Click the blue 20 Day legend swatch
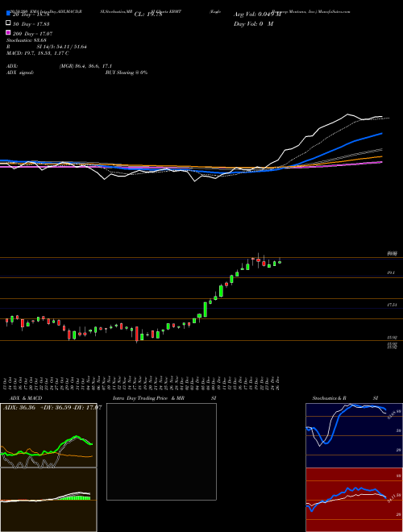 [x=9, y=14]
